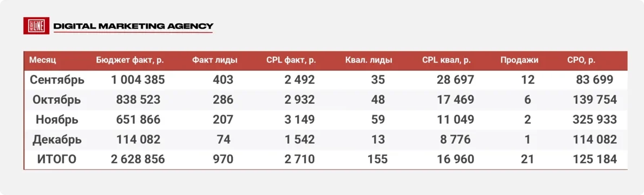Click the November CPO value 325 933

pyautogui.click(x=595, y=119)
